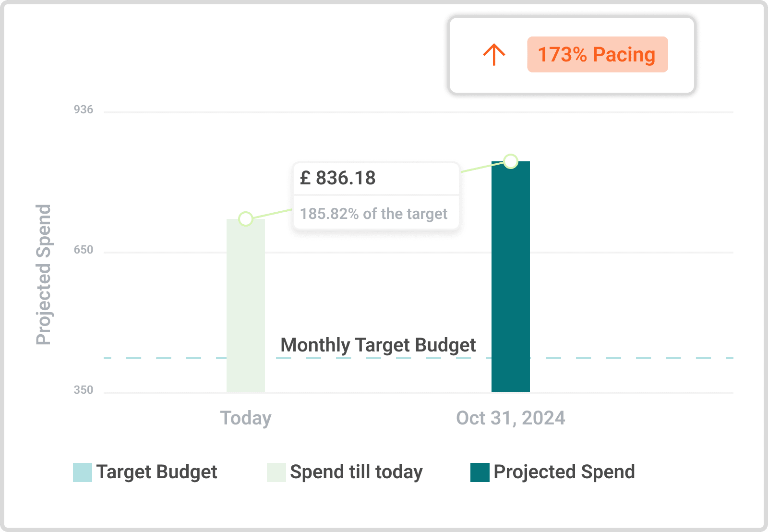Click the orange upward arrow icon
Viewport: 768px width, 532px height.
[x=494, y=54]
